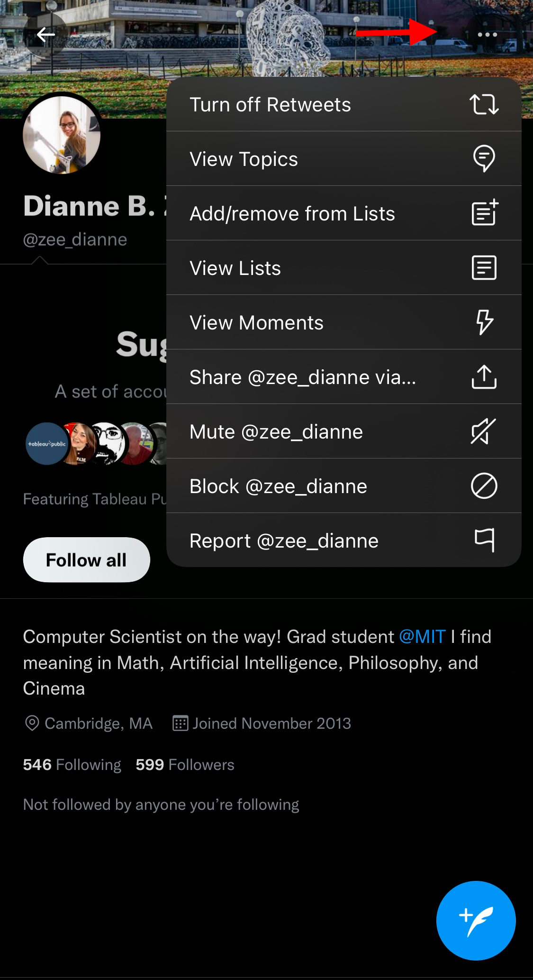Open Dianne's profile picture
This screenshot has height=980, width=533.
pyautogui.click(x=62, y=135)
